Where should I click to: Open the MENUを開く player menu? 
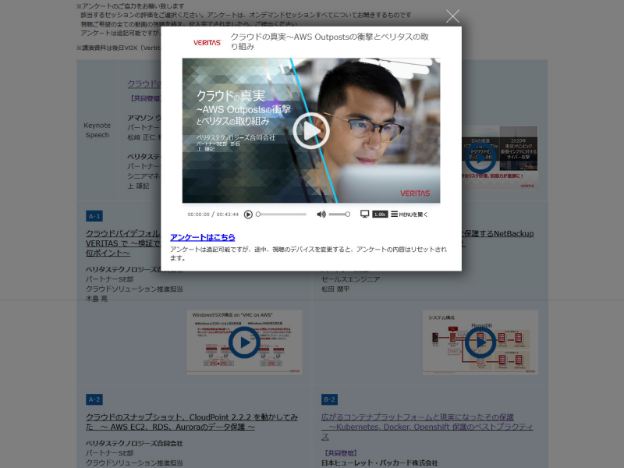pos(409,214)
